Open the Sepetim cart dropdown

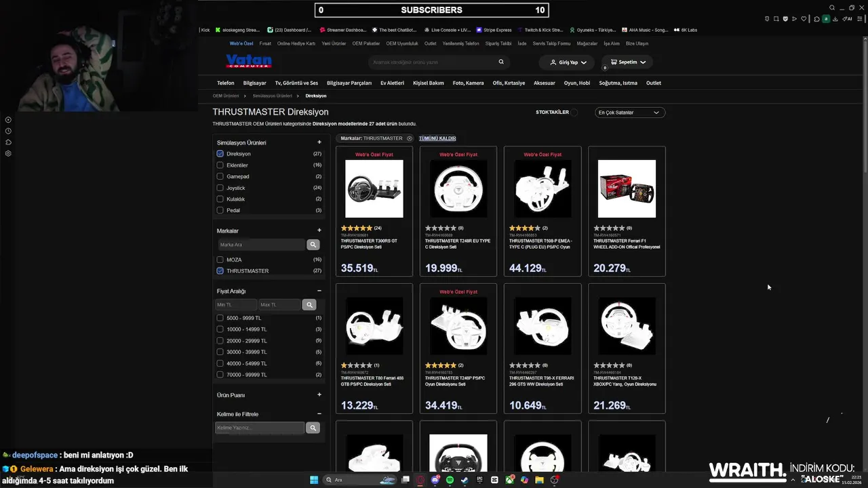(x=627, y=62)
